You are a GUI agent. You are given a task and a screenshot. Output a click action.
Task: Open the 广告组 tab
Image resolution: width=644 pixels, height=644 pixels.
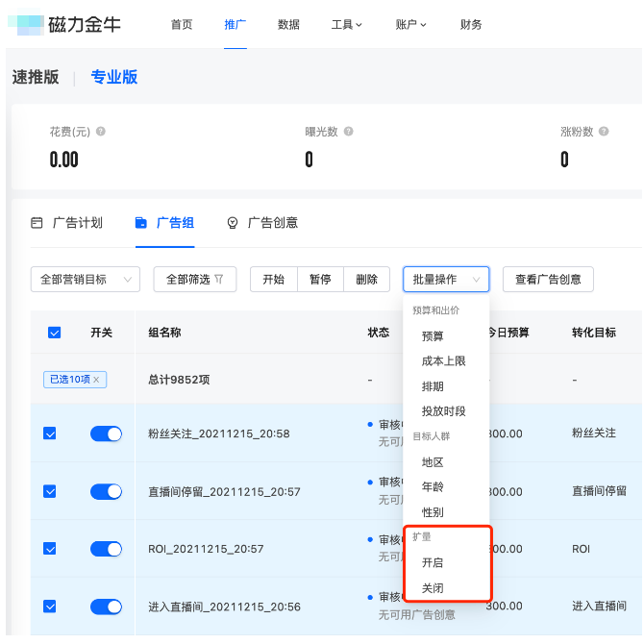(x=164, y=223)
